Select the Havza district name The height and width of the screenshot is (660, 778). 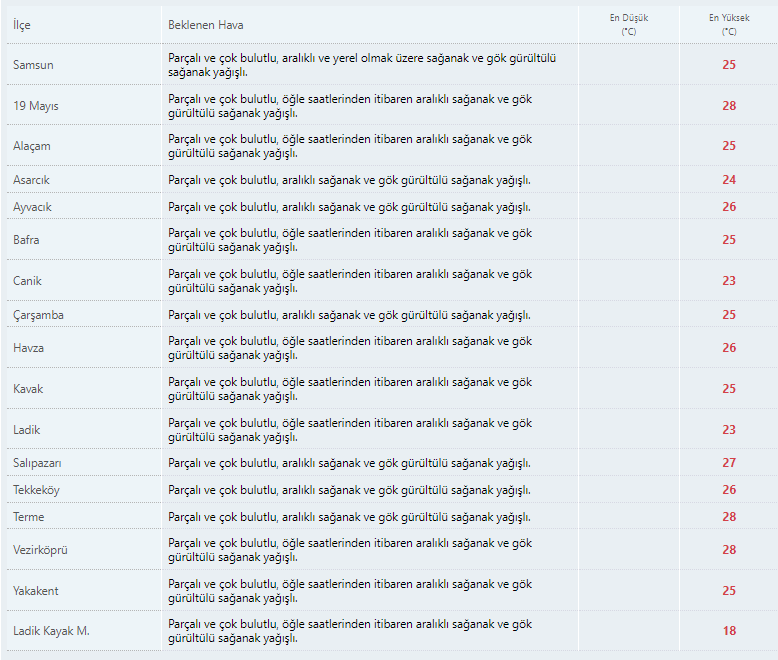click(28, 348)
